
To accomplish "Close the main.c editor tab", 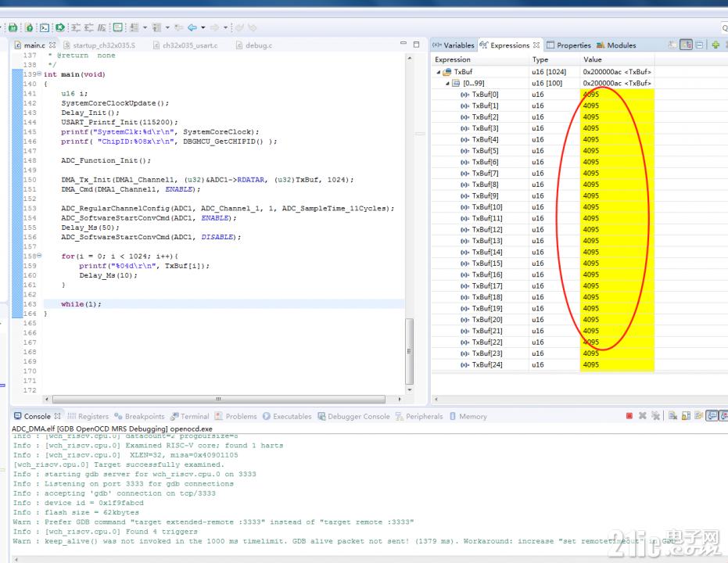I will coord(52,45).
